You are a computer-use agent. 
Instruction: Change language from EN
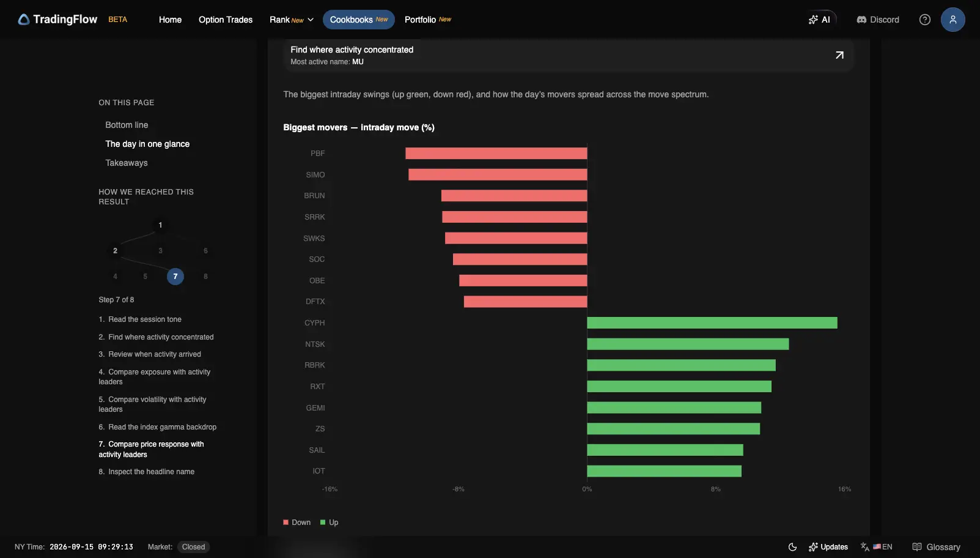(877, 547)
